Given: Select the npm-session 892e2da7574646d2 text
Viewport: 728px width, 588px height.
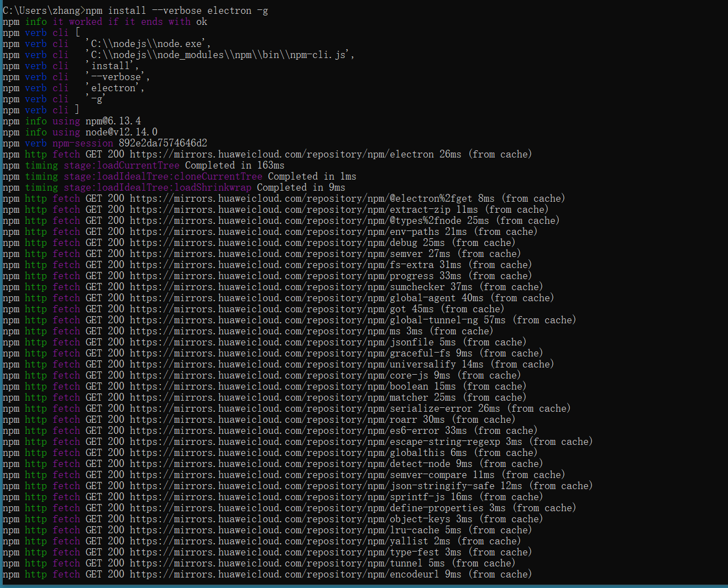Looking at the screenshot, I should (130, 143).
